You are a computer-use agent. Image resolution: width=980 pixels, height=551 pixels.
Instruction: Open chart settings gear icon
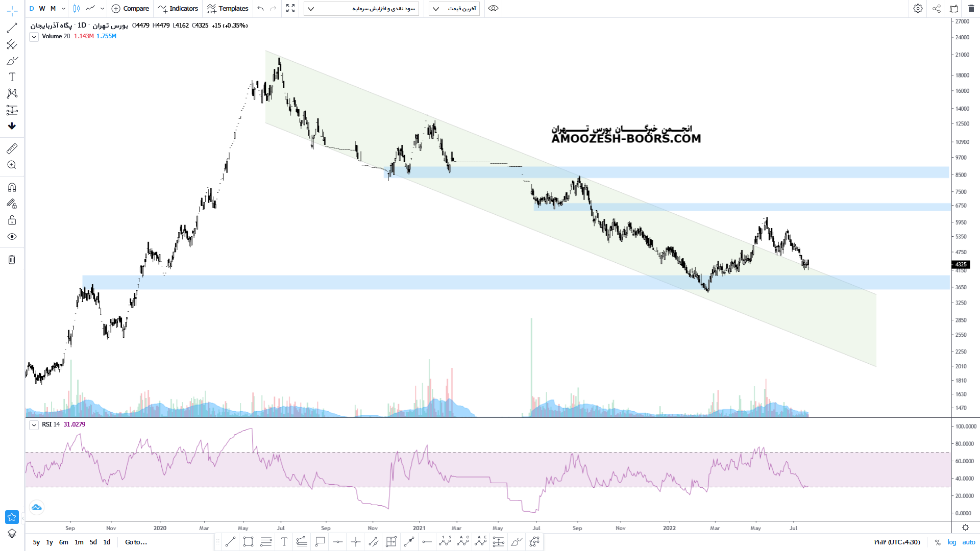(918, 8)
